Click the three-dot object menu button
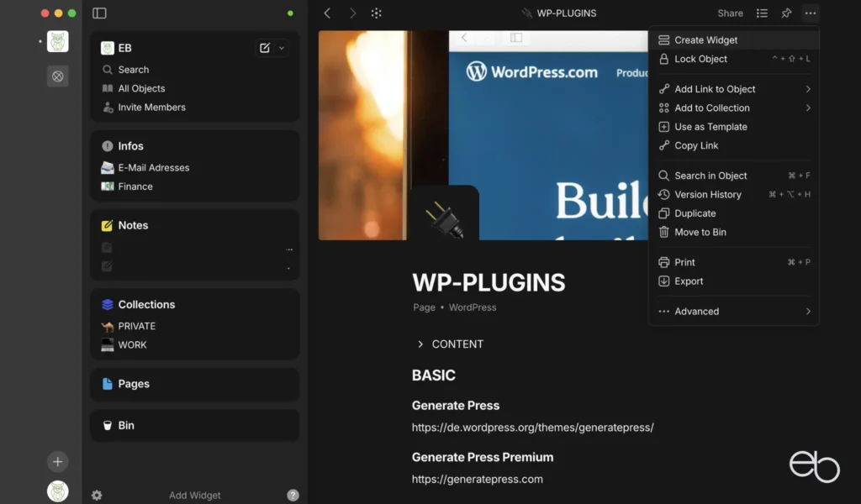861x504 pixels. point(811,13)
